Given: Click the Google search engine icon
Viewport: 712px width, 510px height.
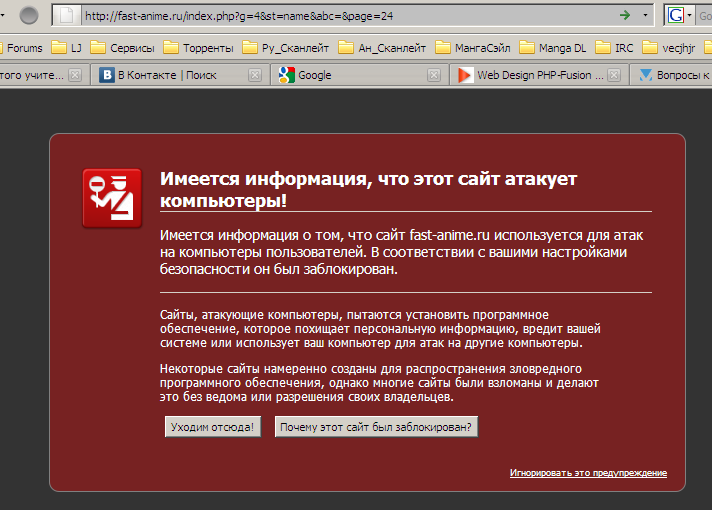Looking at the screenshot, I should point(676,15).
